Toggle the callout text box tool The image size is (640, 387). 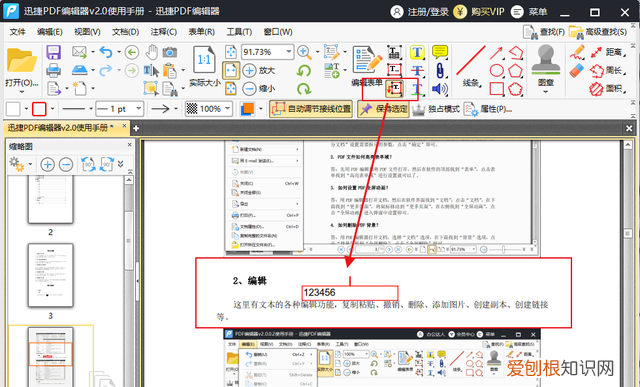pyautogui.click(x=394, y=88)
